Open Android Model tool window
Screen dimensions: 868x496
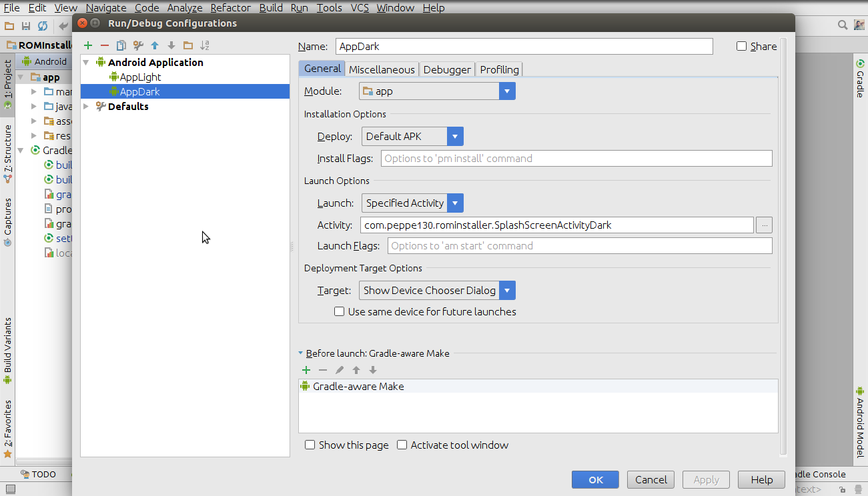pyautogui.click(x=860, y=422)
